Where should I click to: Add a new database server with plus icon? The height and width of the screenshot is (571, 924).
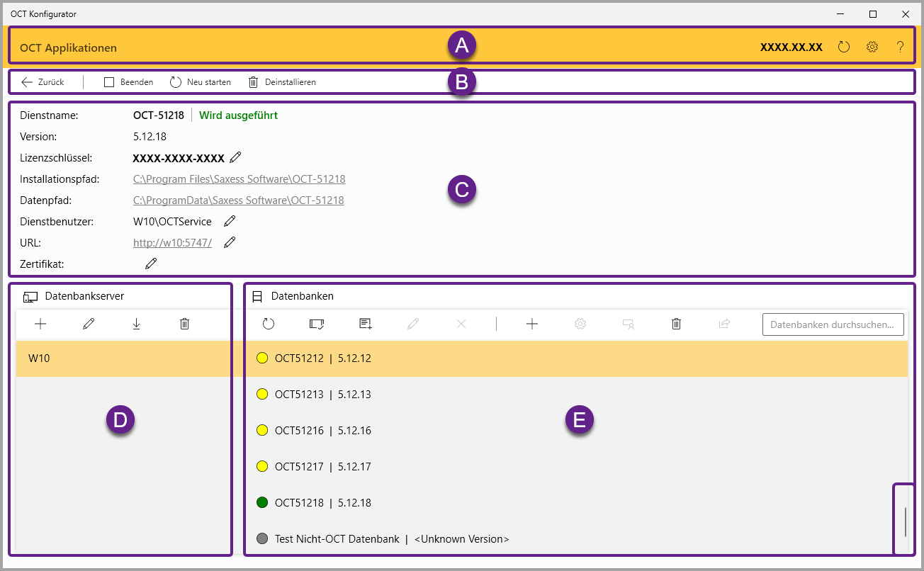click(x=40, y=324)
